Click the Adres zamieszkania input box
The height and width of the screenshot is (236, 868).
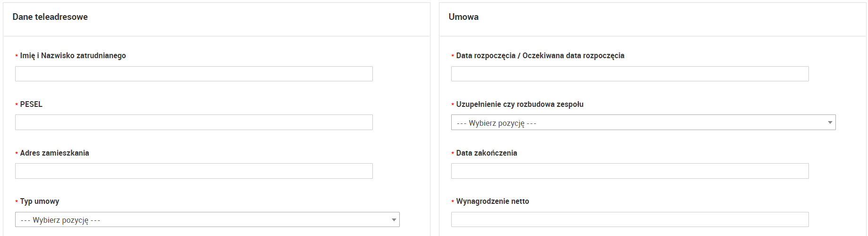[194, 171]
